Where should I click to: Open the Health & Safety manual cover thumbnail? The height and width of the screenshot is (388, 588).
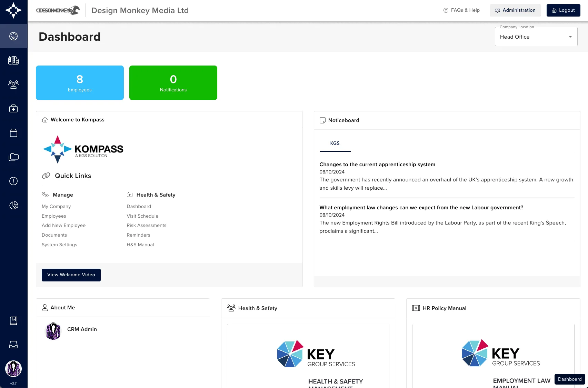[308, 356]
